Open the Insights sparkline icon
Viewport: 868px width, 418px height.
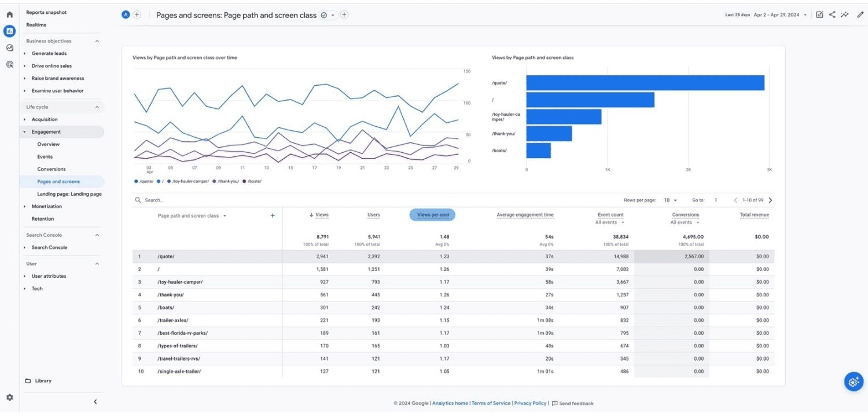tap(845, 14)
